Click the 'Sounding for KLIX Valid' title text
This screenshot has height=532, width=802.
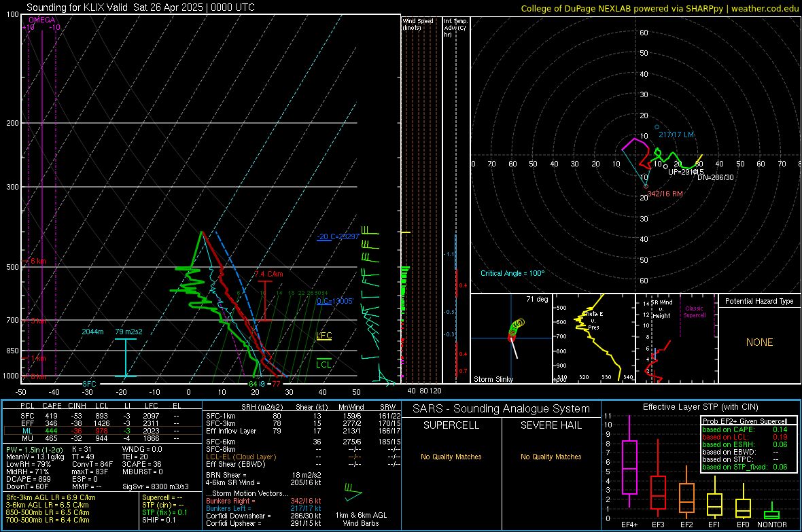77,7
